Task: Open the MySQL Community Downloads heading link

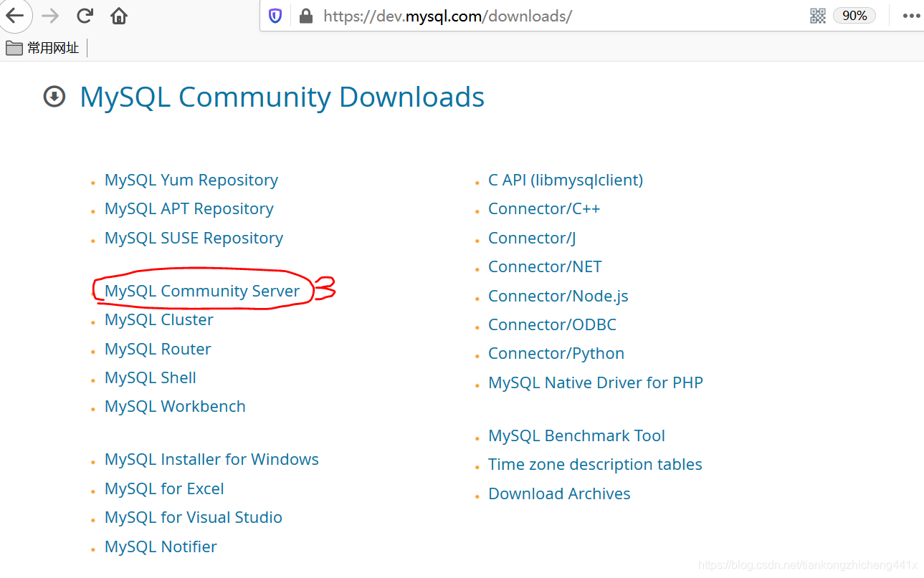Action: point(282,97)
